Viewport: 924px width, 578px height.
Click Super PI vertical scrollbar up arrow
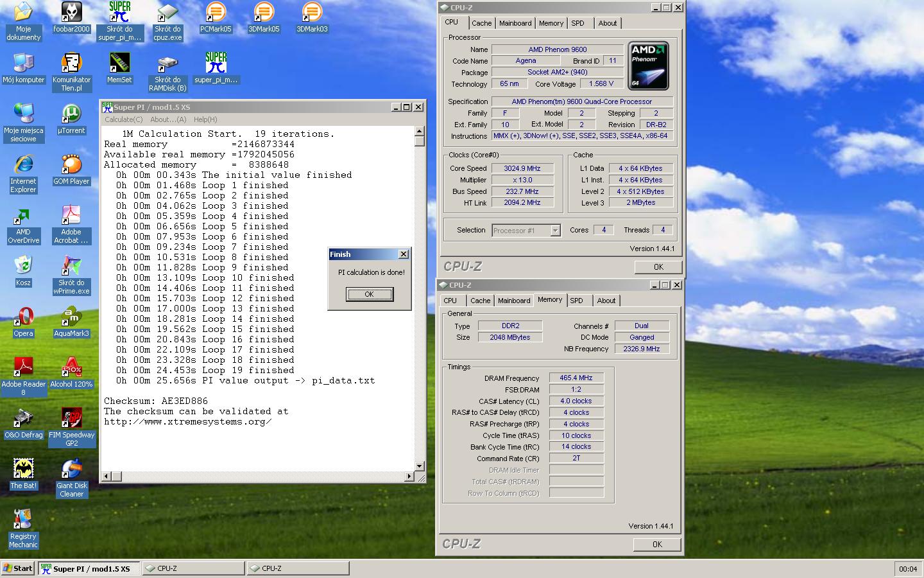click(x=420, y=131)
